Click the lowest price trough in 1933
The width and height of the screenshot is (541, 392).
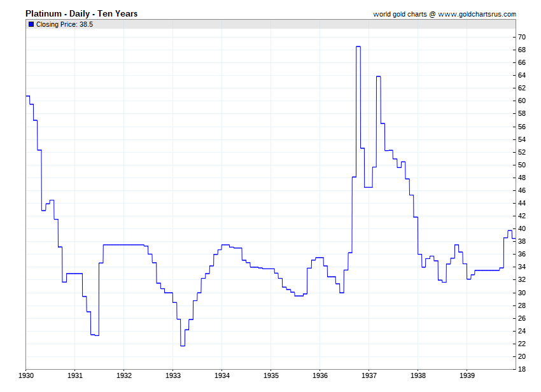tap(183, 346)
